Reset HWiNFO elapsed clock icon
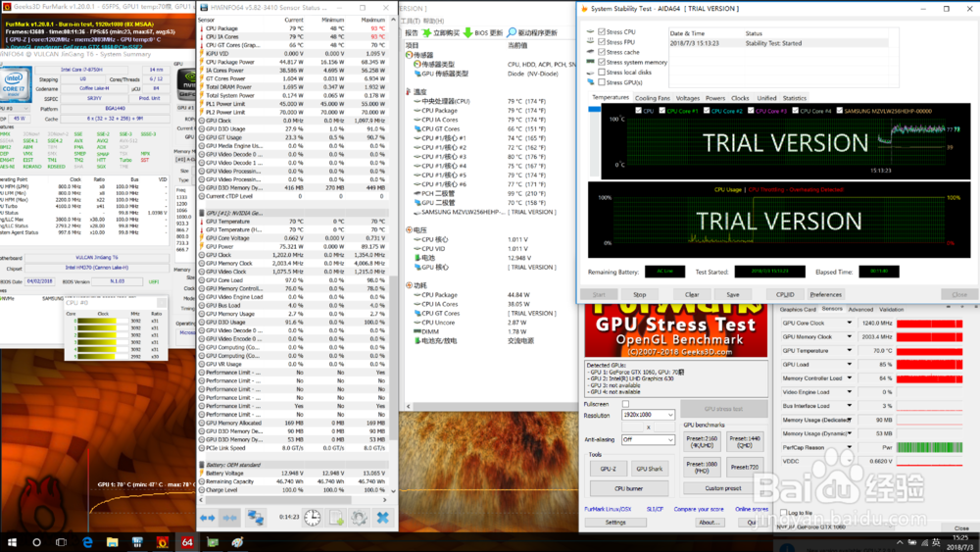 [313, 518]
